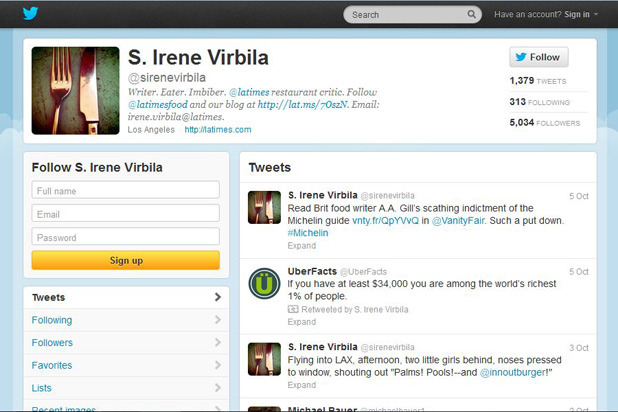This screenshot has width=618, height=412.
Task: Click retweet icon under UberFacts tweet
Action: 293,309
